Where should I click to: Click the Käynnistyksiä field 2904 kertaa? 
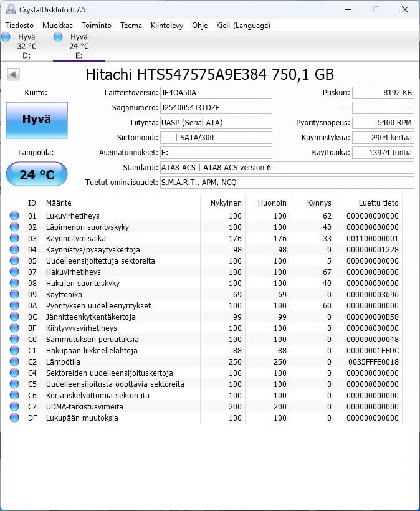(383, 138)
